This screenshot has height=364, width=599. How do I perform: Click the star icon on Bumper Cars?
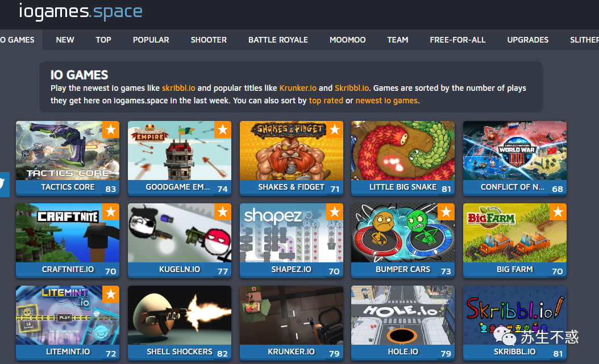pos(446,212)
